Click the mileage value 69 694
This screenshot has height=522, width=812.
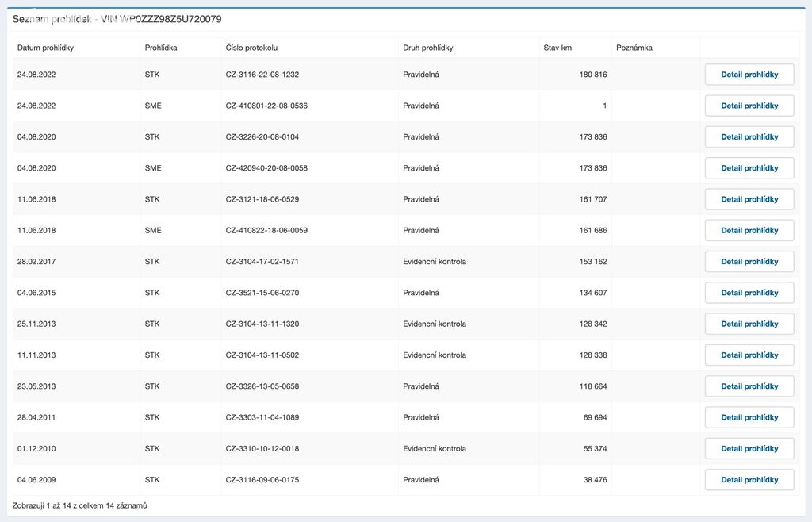point(595,417)
